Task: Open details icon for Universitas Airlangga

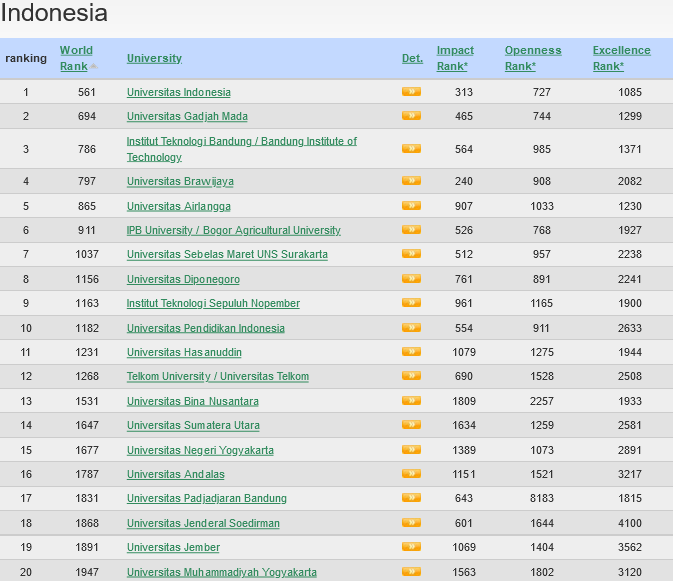Action: point(411,206)
